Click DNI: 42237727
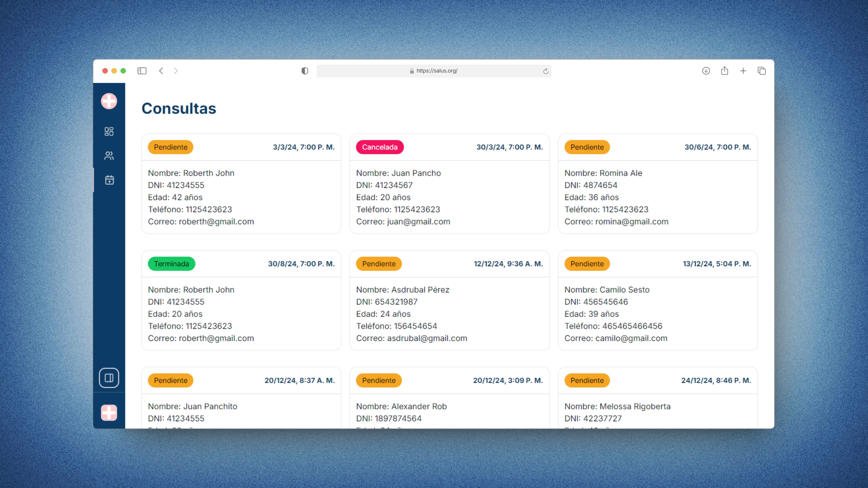The image size is (868, 488). pyautogui.click(x=593, y=418)
